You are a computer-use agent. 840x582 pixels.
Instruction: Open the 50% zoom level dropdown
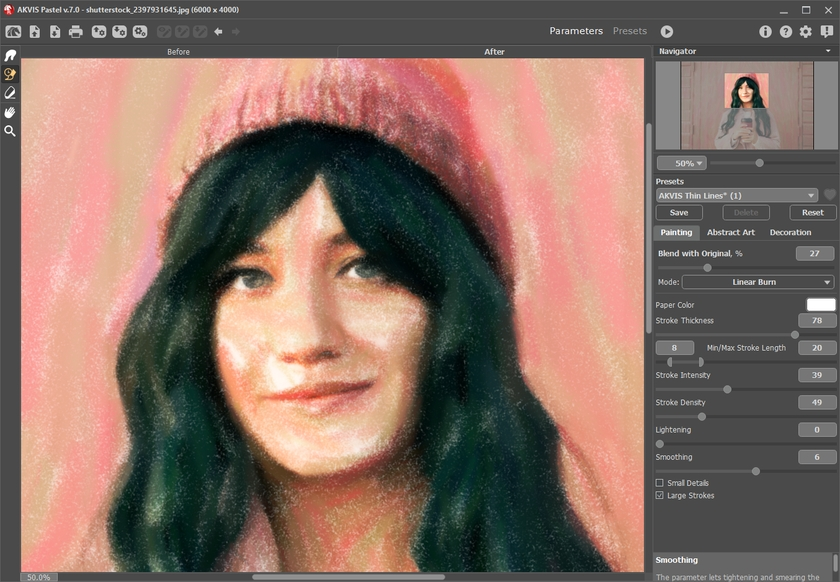pyautogui.click(x=681, y=163)
